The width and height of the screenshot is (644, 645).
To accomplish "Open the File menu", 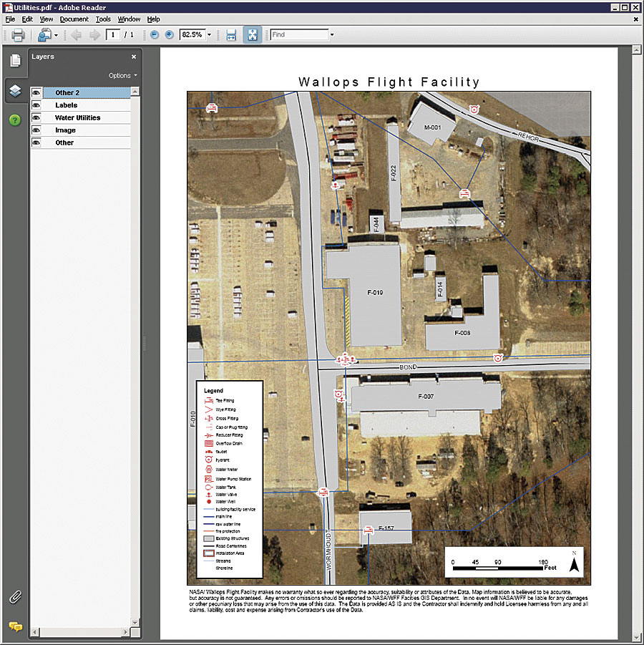I will pos(10,19).
